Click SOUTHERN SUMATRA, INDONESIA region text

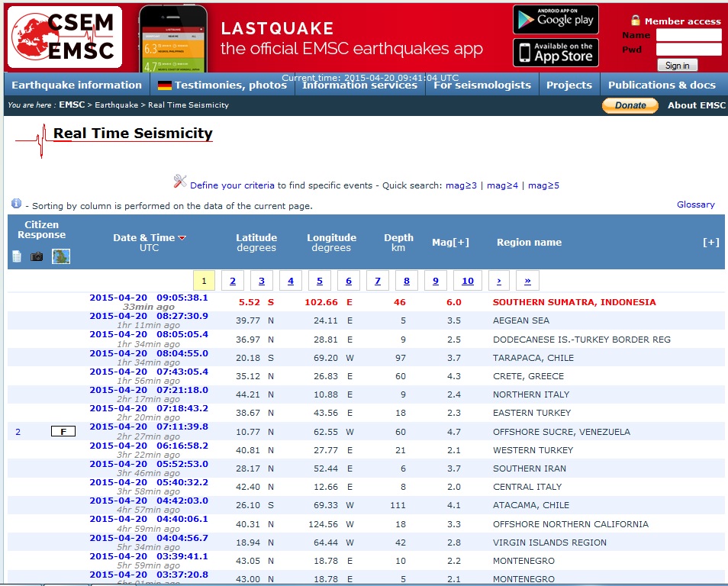[575, 302]
